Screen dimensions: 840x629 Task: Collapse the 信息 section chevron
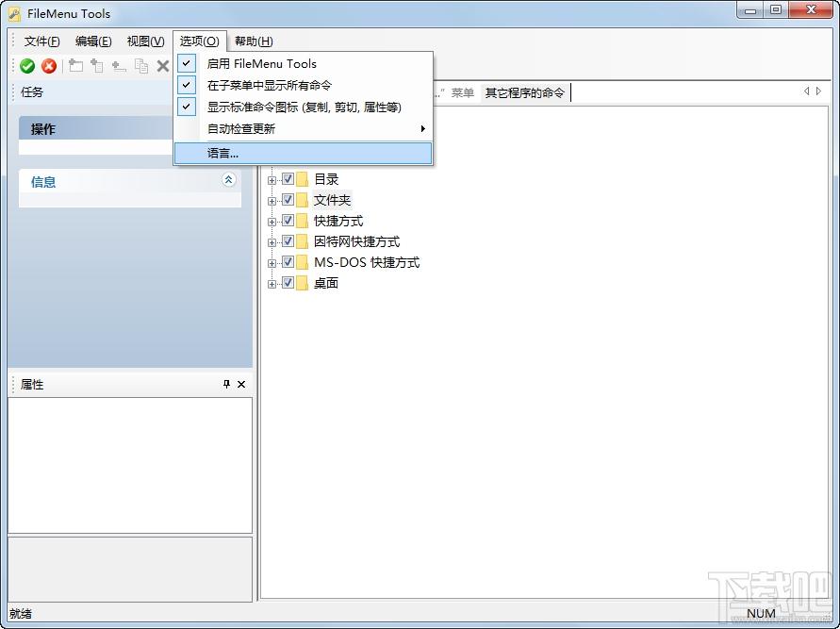click(229, 179)
